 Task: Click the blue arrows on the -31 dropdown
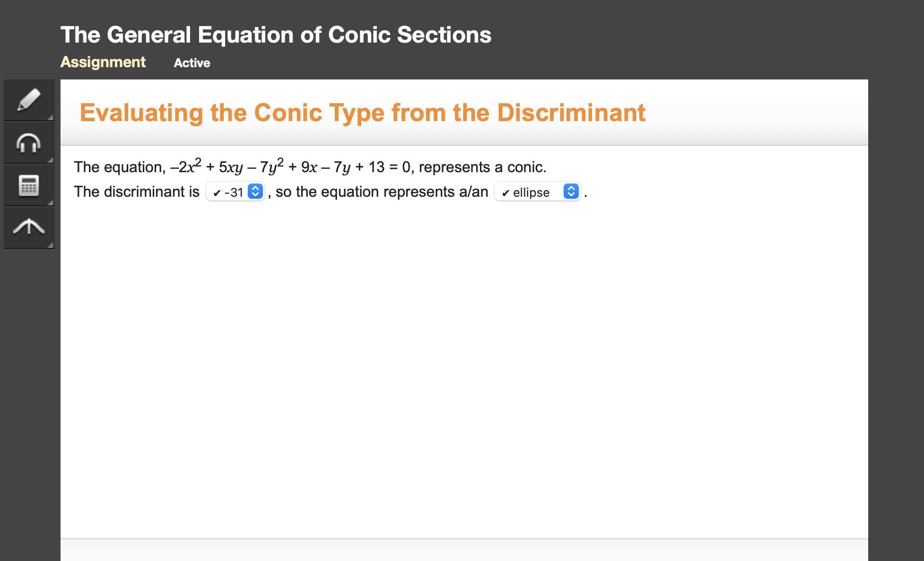coord(255,192)
